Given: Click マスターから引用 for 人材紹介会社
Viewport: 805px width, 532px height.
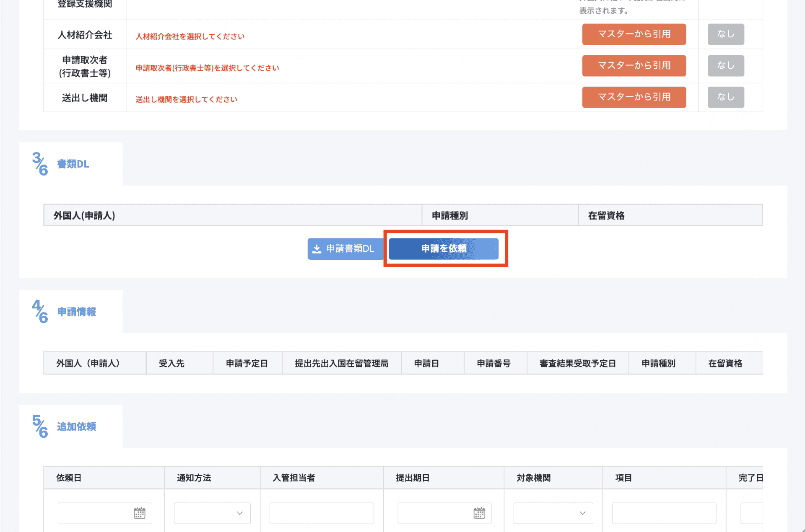Looking at the screenshot, I should [x=634, y=34].
